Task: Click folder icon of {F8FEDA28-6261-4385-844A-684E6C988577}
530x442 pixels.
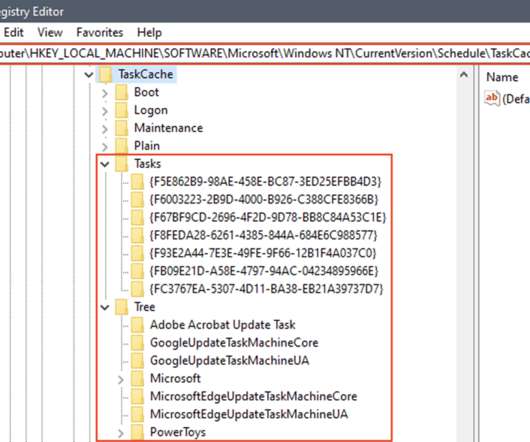Action: click(x=137, y=236)
